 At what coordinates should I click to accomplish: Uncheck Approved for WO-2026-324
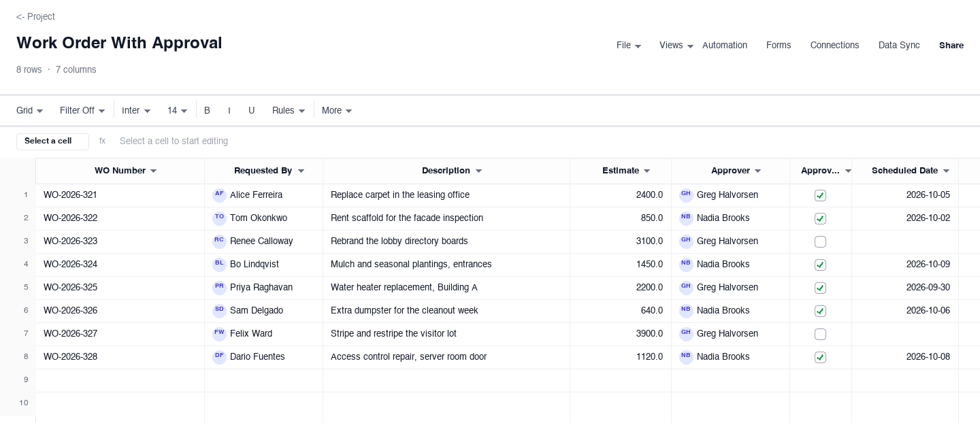tap(820, 265)
